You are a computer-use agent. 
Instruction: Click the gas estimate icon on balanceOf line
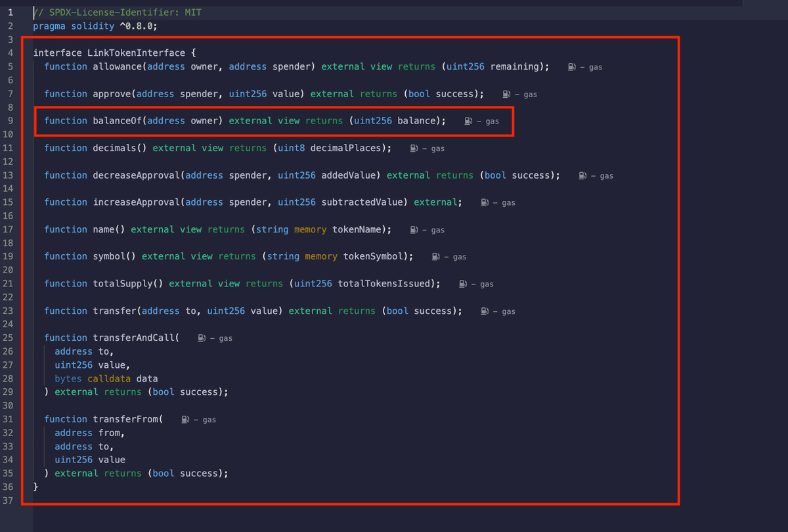tap(468, 121)
